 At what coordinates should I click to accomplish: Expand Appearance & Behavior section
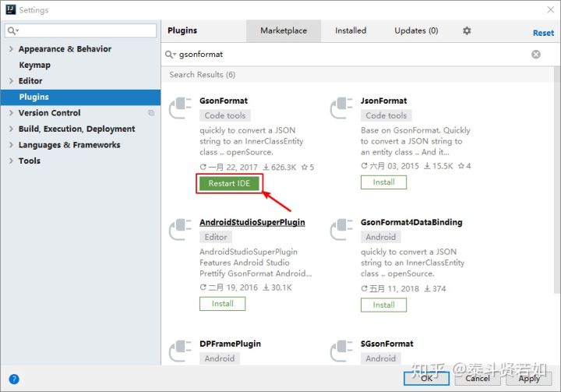point(11,48)
